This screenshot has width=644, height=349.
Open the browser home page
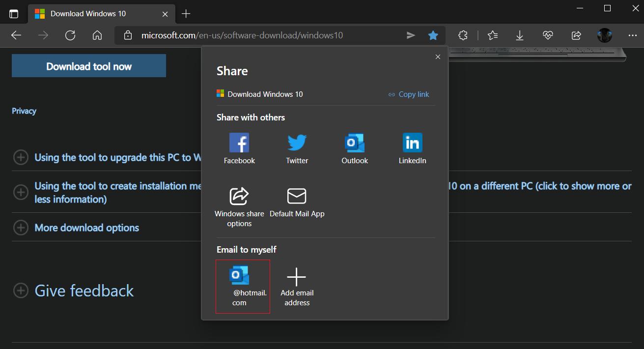[97, 35]
